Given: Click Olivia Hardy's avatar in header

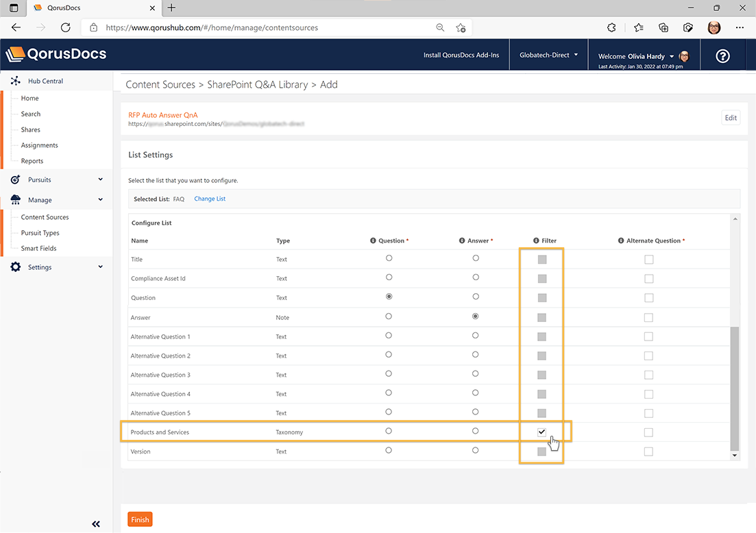Looking at the screenshot, I should [683, 56].
